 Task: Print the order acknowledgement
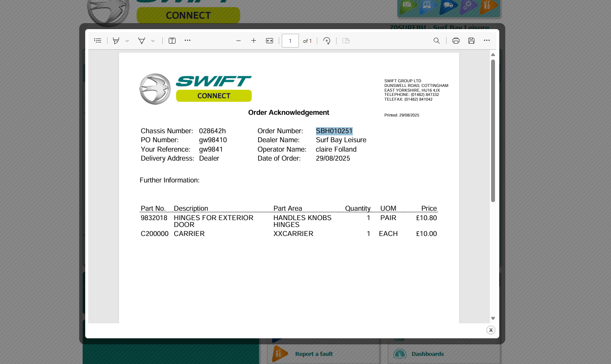point(456,41)
